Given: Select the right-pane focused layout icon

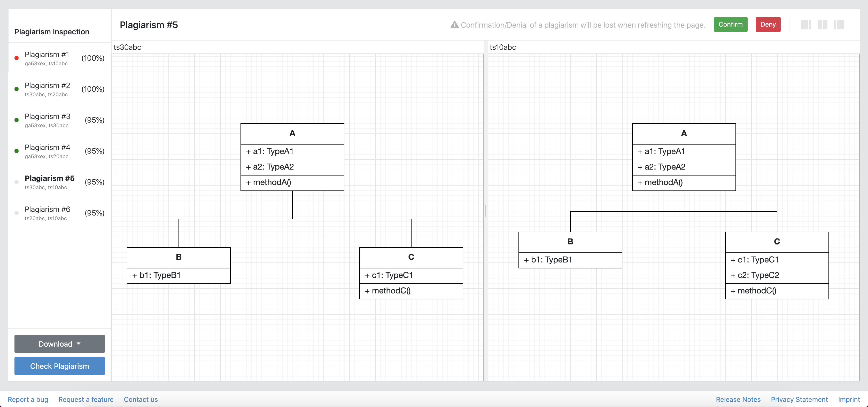Looking at the screenshot, I should [x=839, y=25].
